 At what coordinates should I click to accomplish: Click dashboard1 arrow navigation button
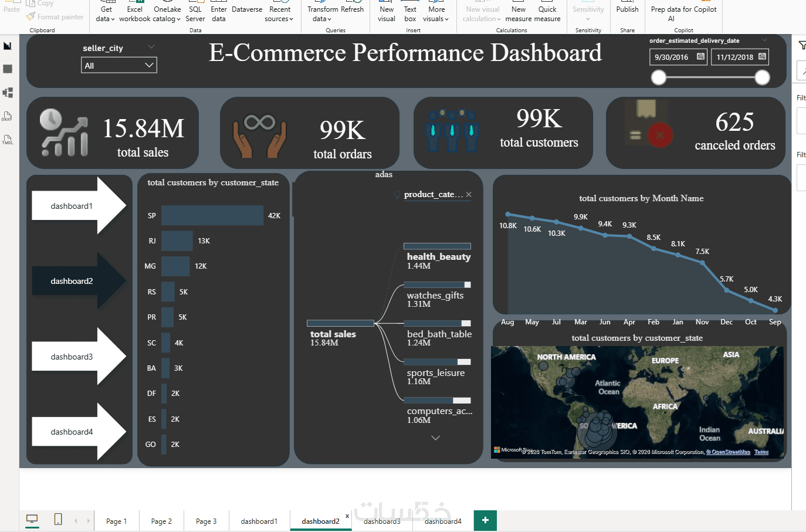coord(79,206)
